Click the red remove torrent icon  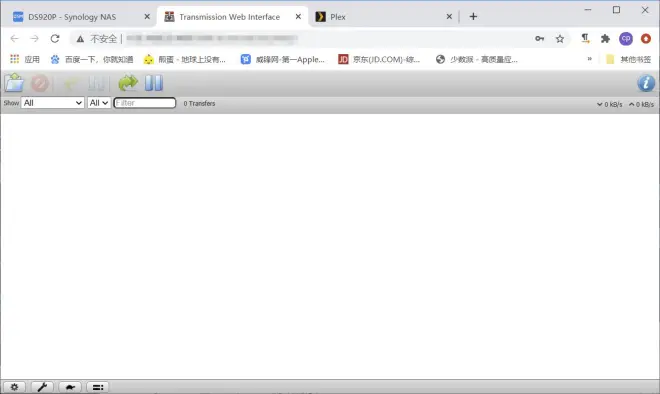pyautogui.click(x=40, y=83)
